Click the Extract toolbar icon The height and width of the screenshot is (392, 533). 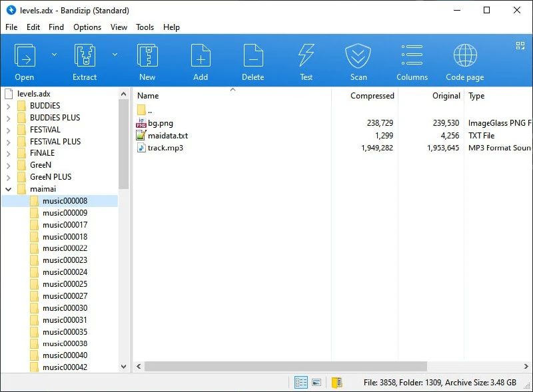(85, 57)
